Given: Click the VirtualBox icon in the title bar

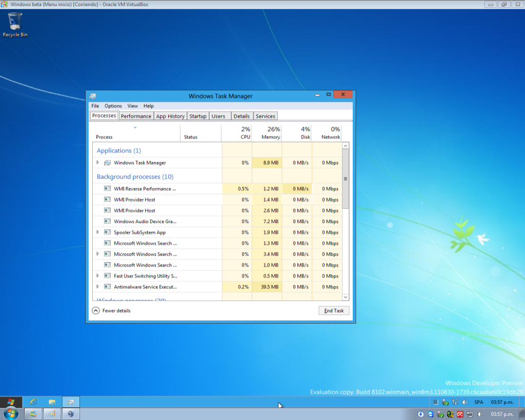Looking at the screenshot, I should [x=4, y=4].
